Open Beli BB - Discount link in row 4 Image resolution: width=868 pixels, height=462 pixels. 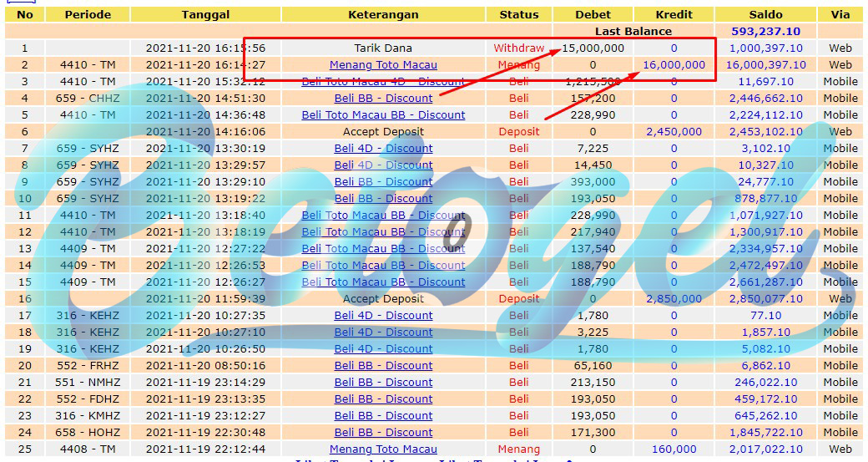click(x=383, y=98)
